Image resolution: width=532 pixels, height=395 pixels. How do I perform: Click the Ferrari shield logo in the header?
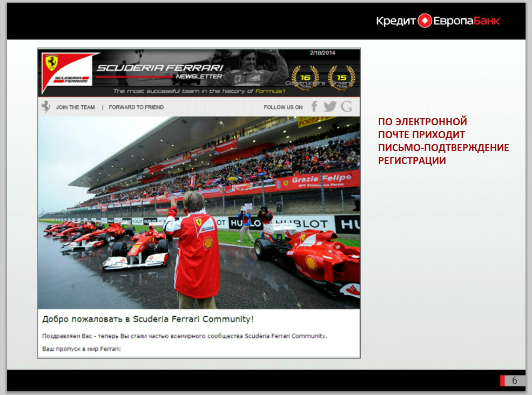(x=51, y=63)
